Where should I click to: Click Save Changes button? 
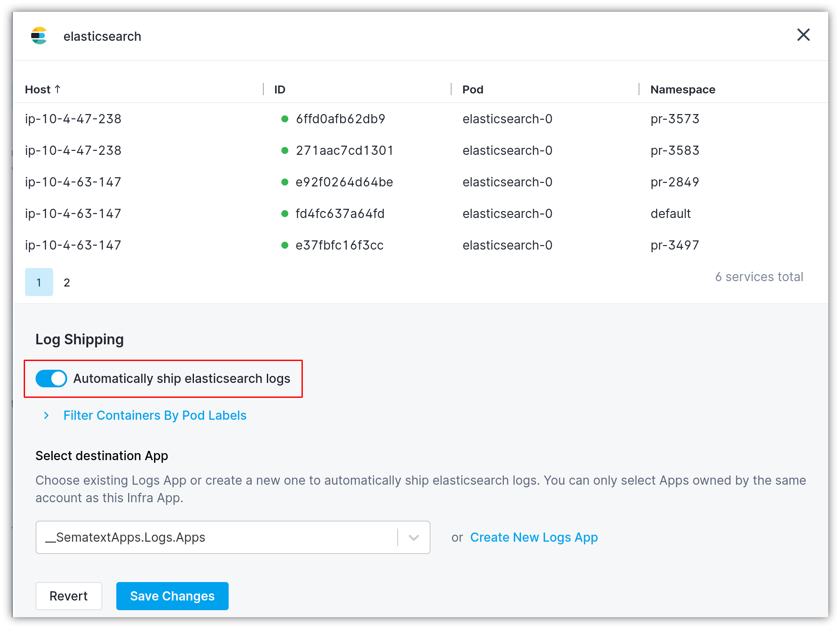click(x=172, y=596)
